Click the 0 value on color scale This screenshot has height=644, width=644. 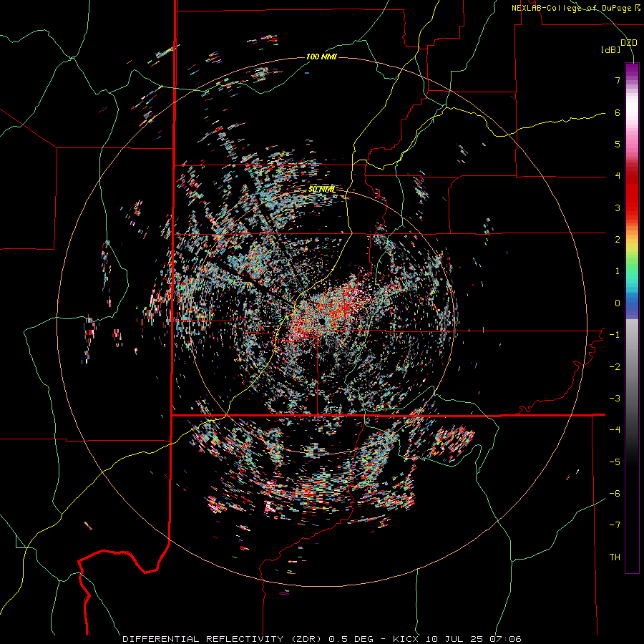618,303
